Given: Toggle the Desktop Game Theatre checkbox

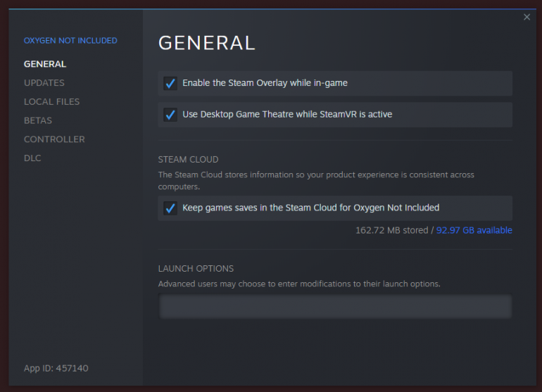Looking at the screenshot, I should click(x=170, y=115).
